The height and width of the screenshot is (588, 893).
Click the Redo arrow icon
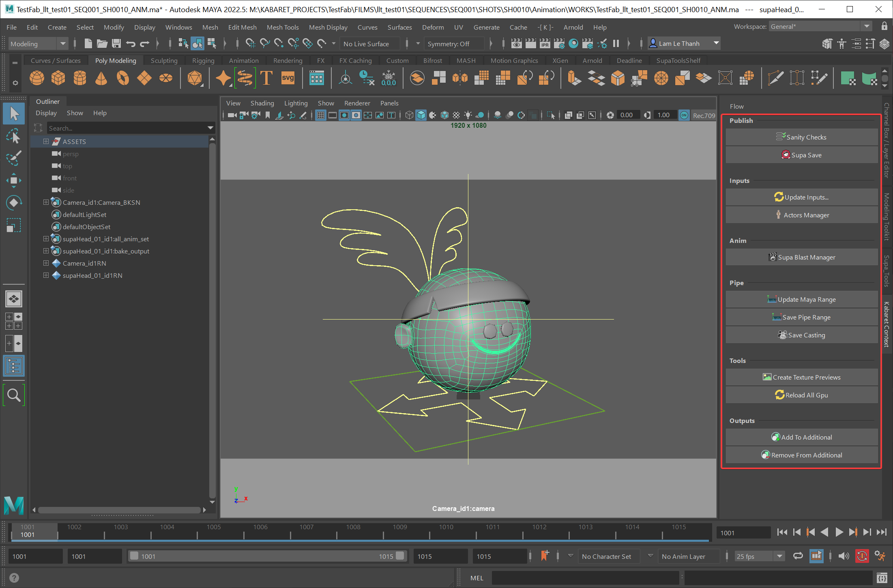(x=145, y=43)
